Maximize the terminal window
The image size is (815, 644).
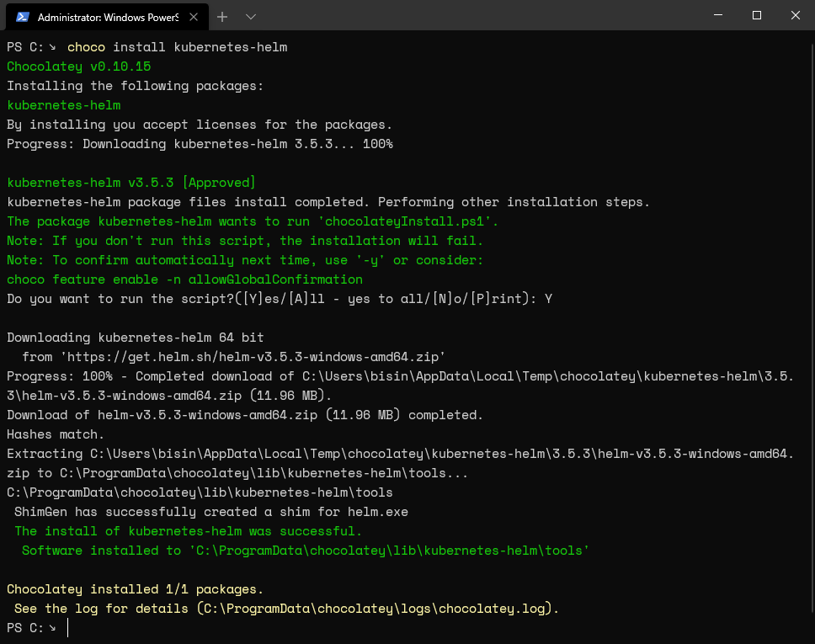click(x=757, y=15)
